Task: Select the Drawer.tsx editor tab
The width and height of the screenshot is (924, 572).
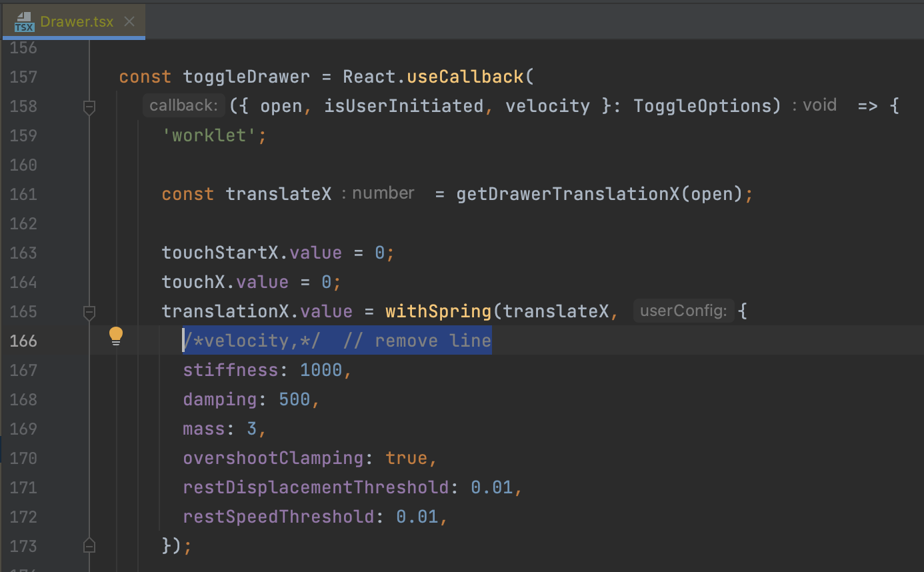Action: [x=73, y=21]
